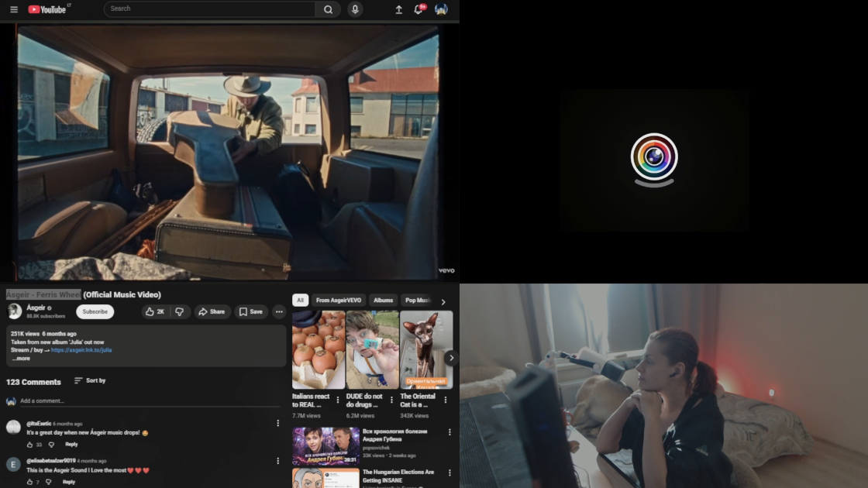
Task: Subscribe to the Ásgeir channel
Action: 95,311
